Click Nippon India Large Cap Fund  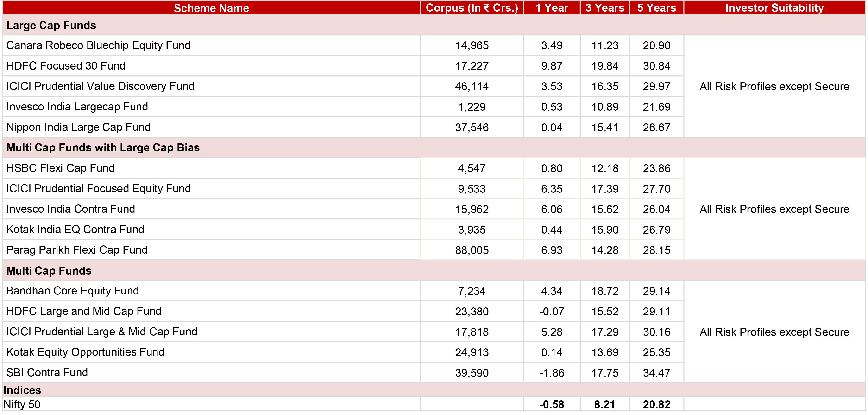coord(79,128)
